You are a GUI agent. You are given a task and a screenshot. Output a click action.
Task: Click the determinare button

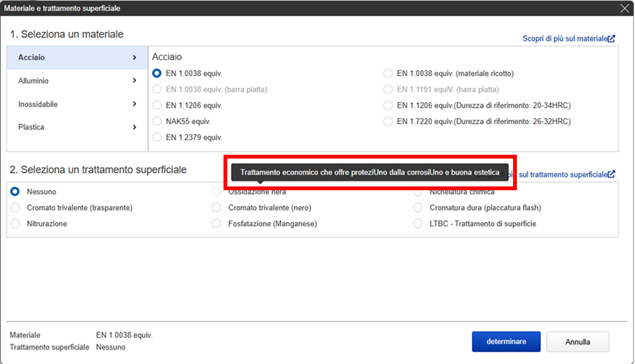point(506,342)
